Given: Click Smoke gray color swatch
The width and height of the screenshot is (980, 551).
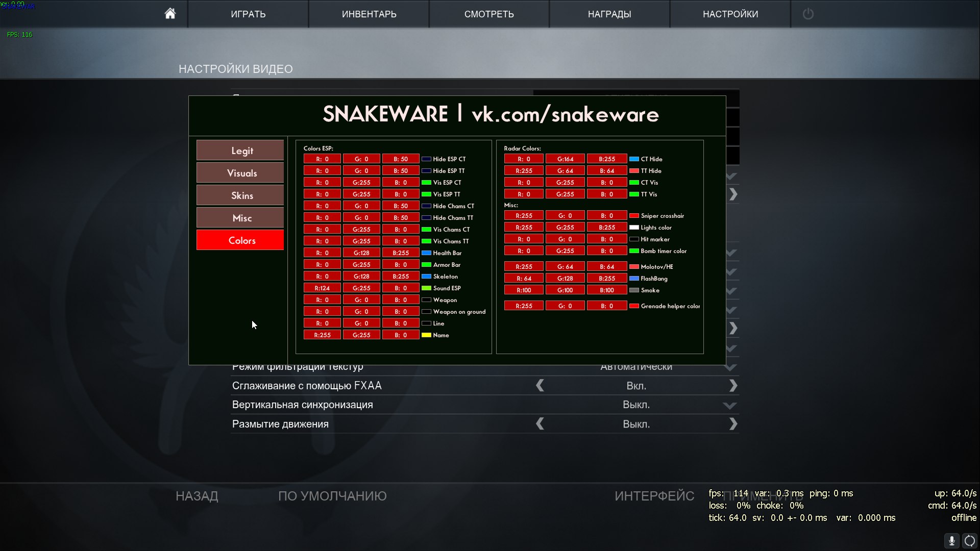Looking at the screenshot, I should 634,290.
